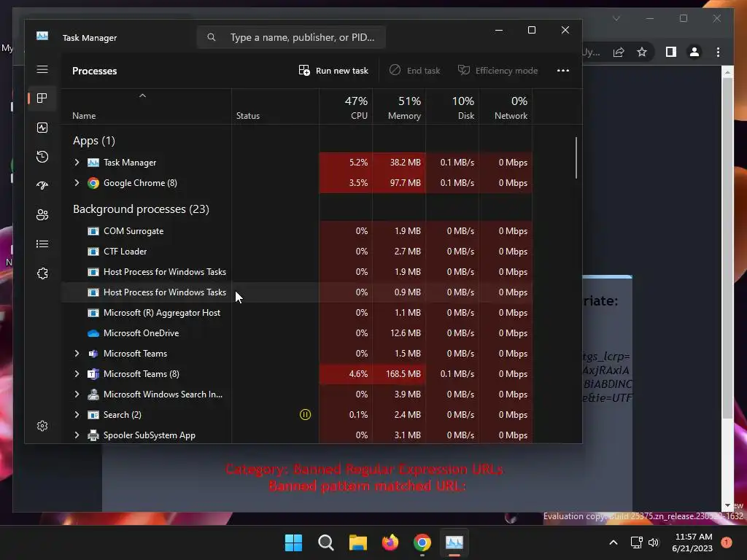Click the Google Chrome process icon
The height and width of the screenshot is (560, 747).
[93, 183]
